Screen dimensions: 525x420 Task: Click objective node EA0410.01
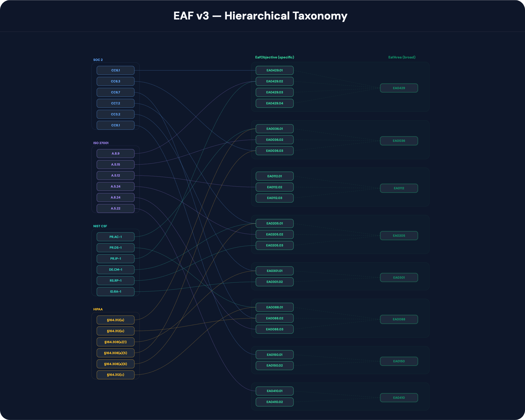[x=274, y=391]
